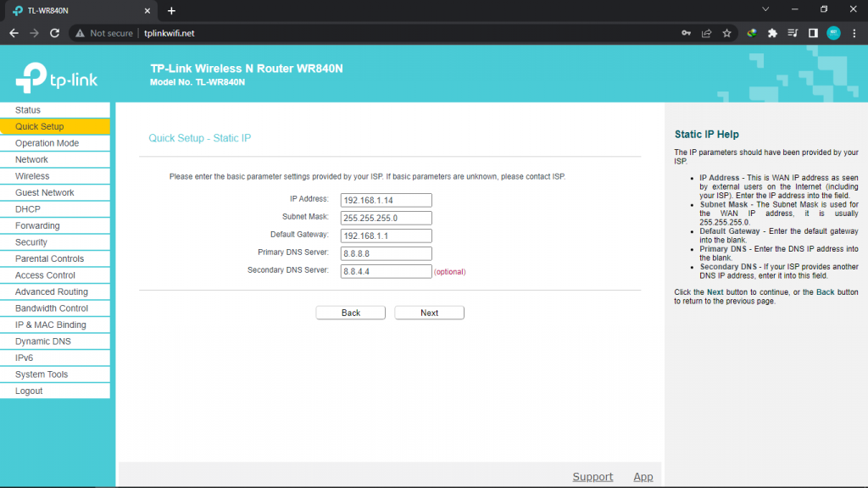This screenshot has width=868, height=488.
Task: Click the forward navigation arrow
Action: point(33,33)
